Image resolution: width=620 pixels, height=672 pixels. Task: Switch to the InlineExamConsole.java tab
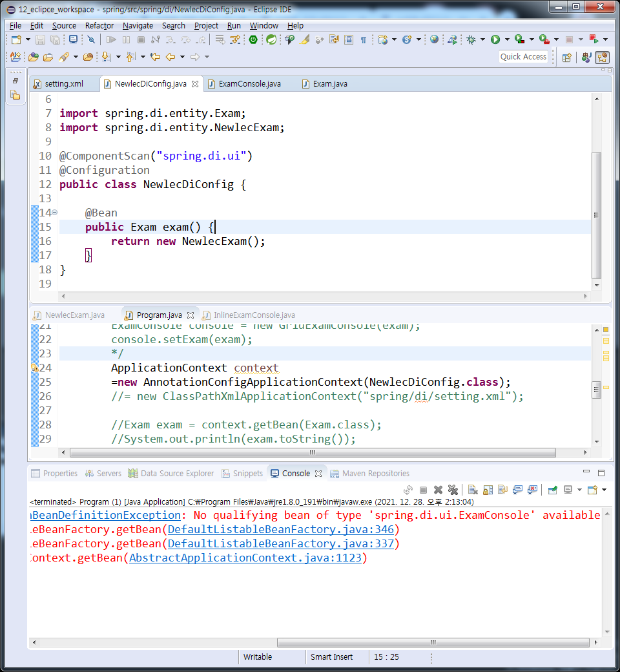254,315
